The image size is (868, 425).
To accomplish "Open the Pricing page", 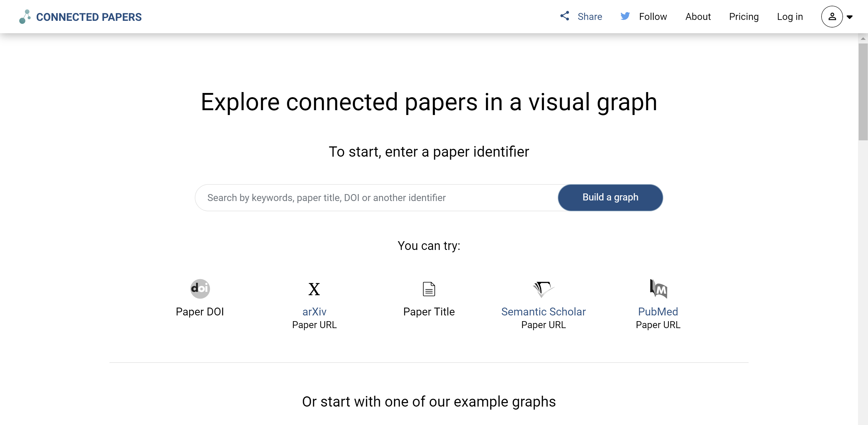I will [744, 17].
